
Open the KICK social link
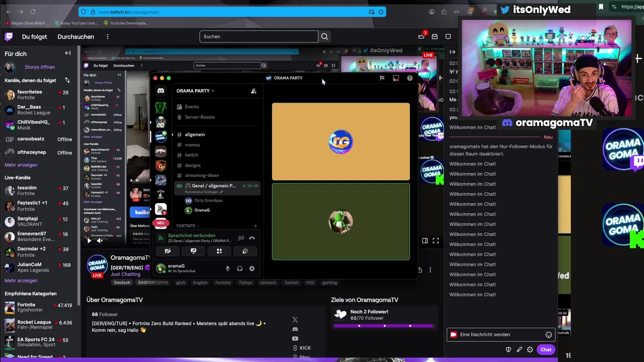[x=302, y=348]
